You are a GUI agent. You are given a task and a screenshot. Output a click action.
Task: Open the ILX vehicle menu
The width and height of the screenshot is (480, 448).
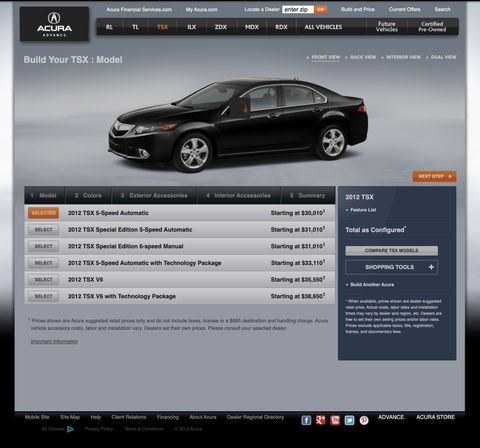pos(192,27)
